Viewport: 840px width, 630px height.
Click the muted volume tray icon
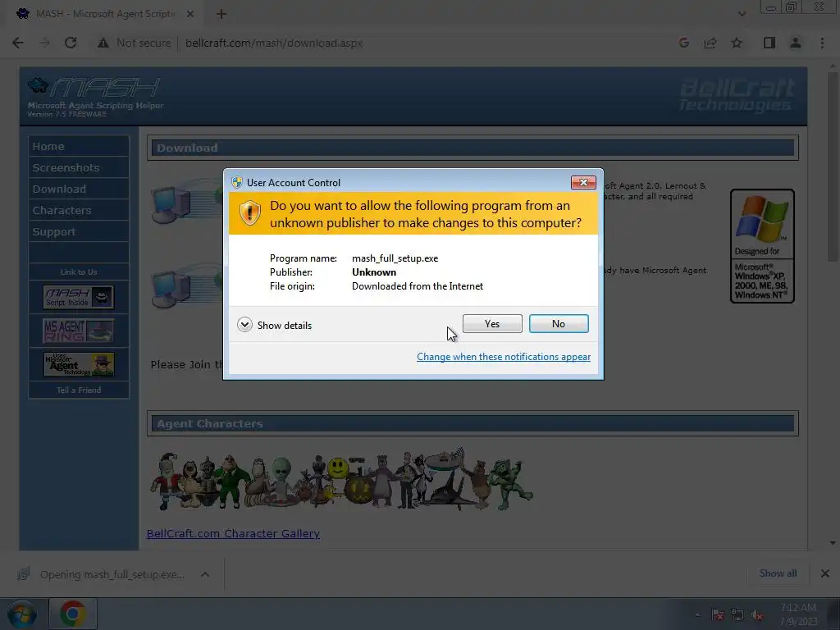tap(757, 614)
